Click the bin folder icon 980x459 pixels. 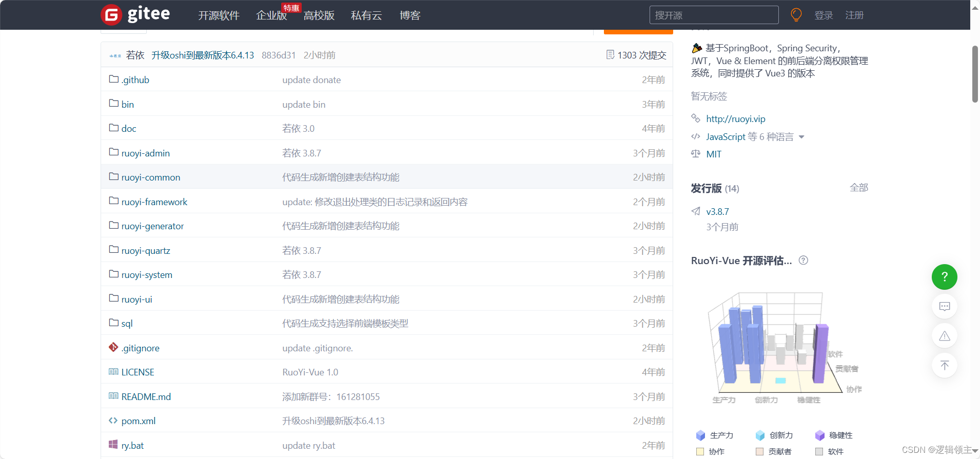(x=113, y=104)
